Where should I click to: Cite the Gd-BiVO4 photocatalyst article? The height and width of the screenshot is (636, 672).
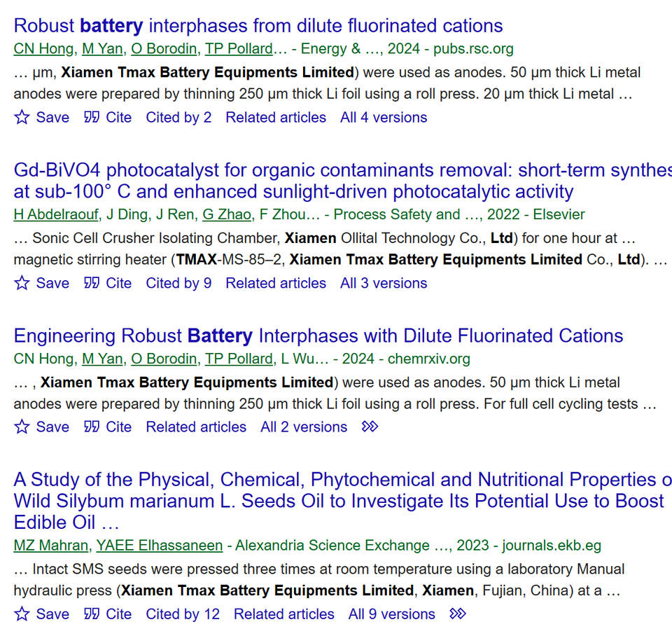click(92, 284)
